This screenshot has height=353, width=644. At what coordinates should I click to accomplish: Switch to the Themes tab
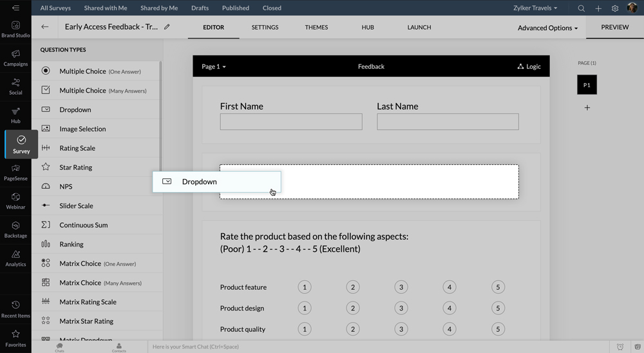tap(316, 28)
